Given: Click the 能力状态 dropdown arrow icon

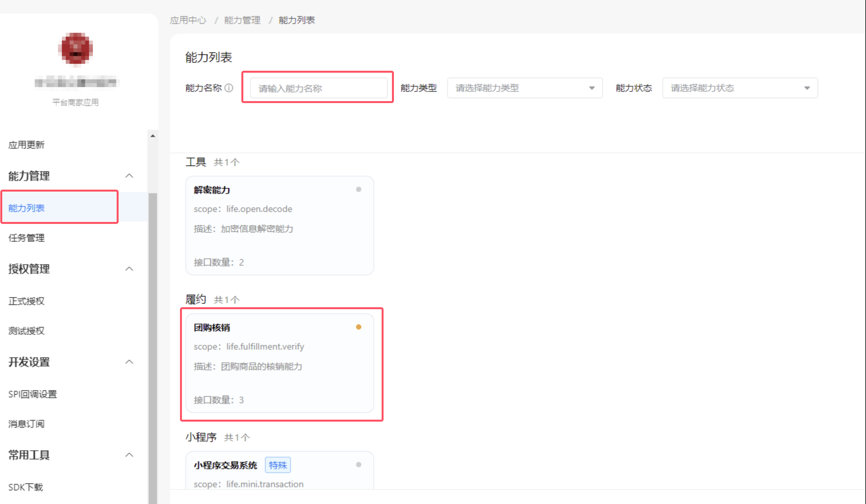Looking at the screenshot, I should (x=807, y=88).
